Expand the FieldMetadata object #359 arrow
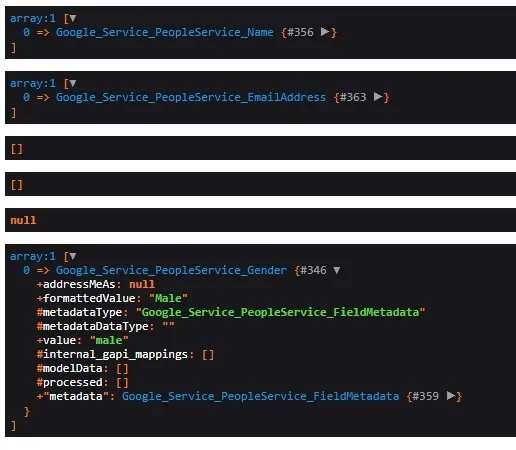This screenshot has width=516, height=450. (x=451, y=396)
